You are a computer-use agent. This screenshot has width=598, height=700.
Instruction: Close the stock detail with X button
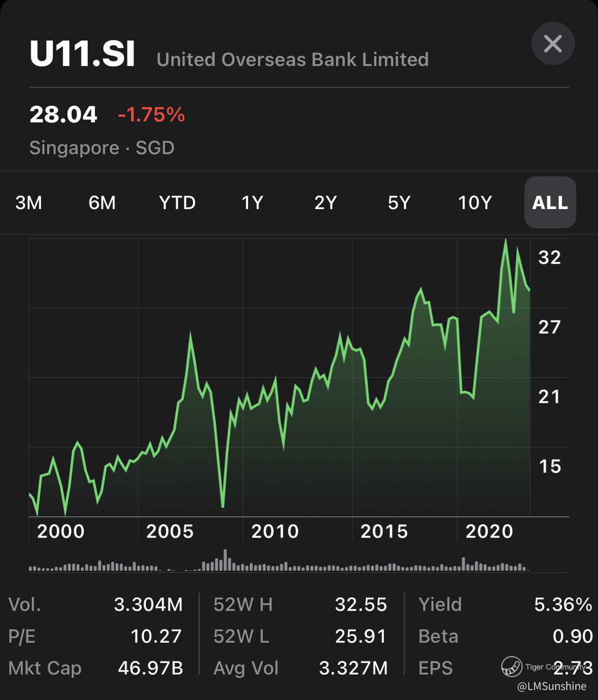tap(553, 44)
